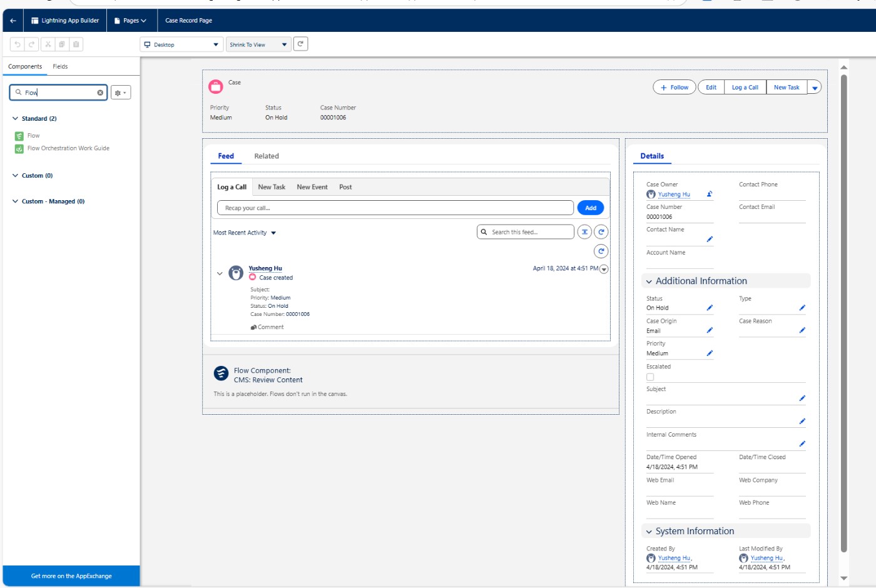The image size is (876, 588).
Task: Edit the Case Reason field pencil
Action: (802, 330)
